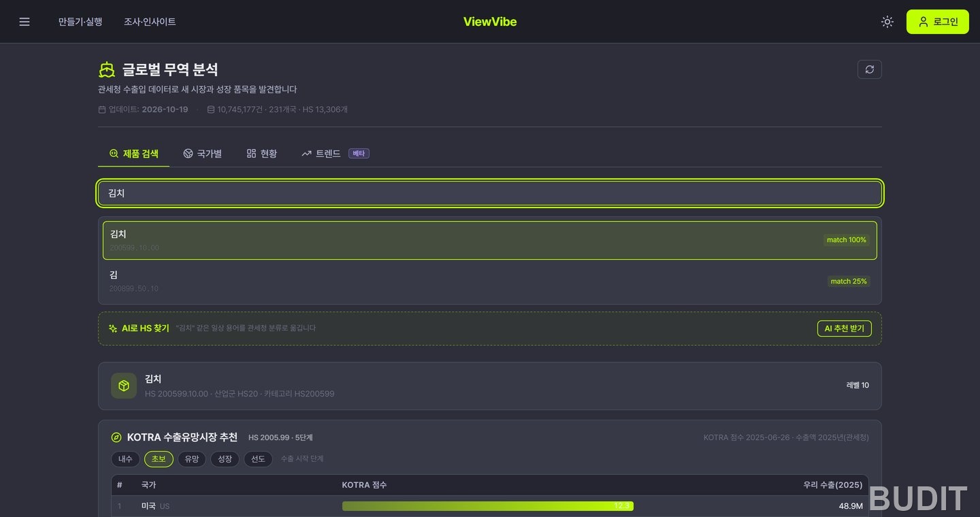
Task: Select the 성장 stage filter
Action: click(225, 459)
